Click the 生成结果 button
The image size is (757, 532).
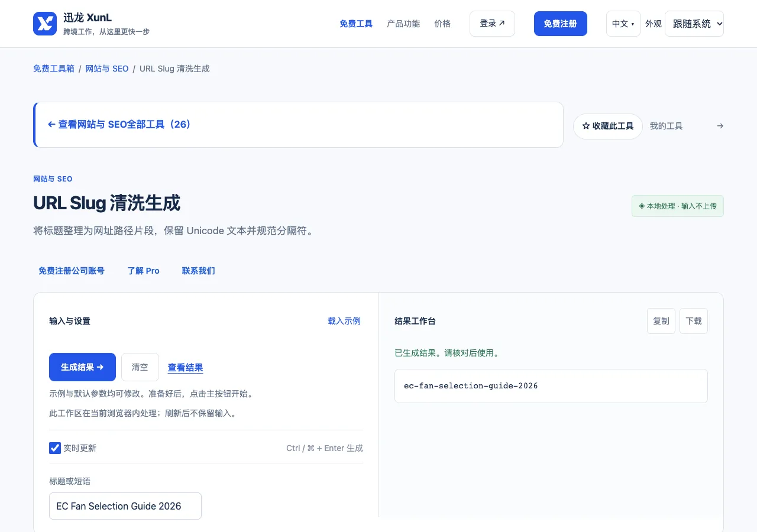tap(82, 367)
